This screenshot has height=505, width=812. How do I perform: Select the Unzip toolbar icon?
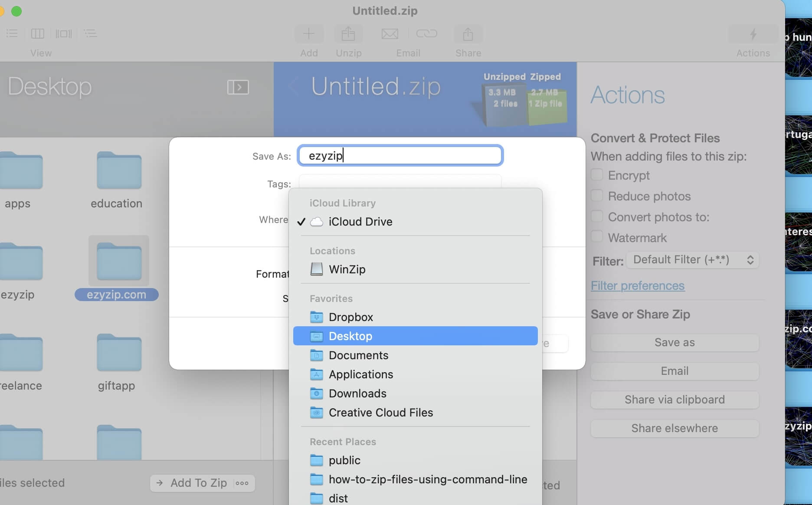[348, 33]
